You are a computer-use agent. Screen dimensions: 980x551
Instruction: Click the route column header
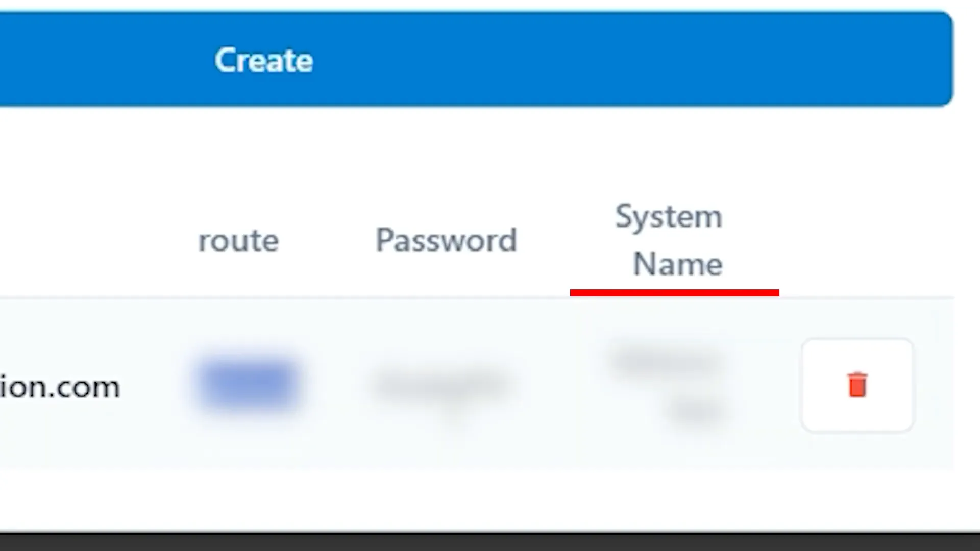[237, 239]
